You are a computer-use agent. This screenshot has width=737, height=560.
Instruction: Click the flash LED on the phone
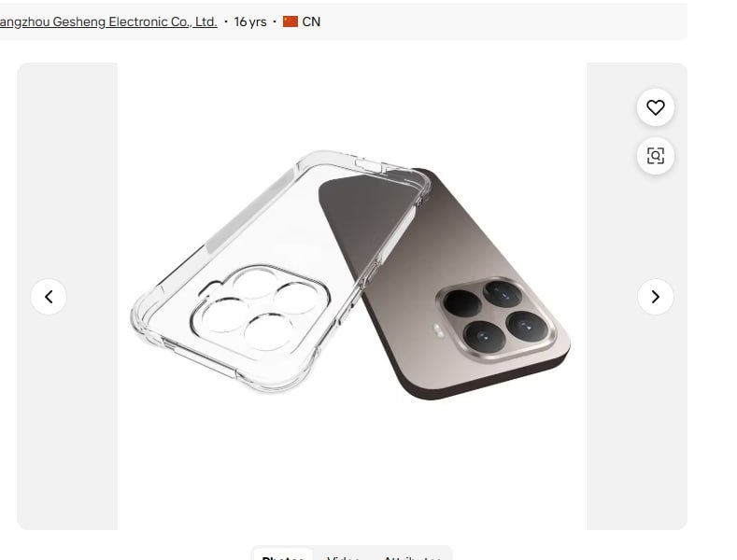tap(439, 330)
